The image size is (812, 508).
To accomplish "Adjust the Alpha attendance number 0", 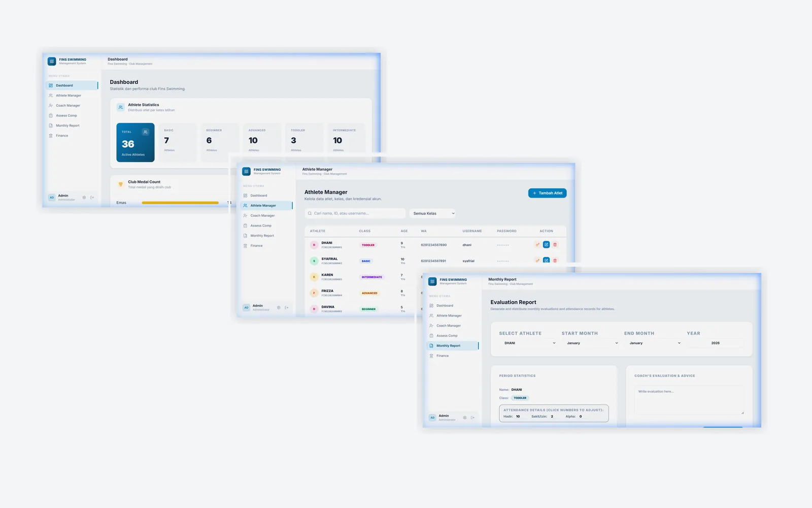I will [x=581, y=417].
